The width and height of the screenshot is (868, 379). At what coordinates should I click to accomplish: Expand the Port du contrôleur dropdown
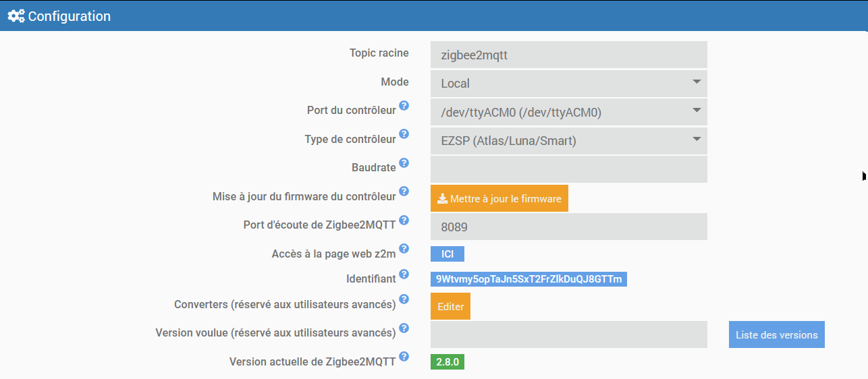pos(568,112)
